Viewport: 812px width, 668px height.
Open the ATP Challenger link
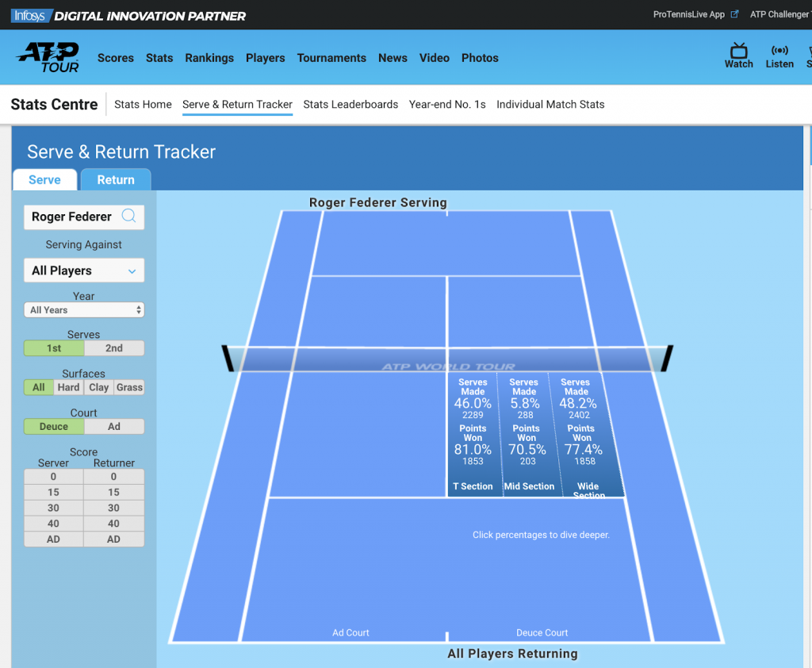click(x=780, y=14)
